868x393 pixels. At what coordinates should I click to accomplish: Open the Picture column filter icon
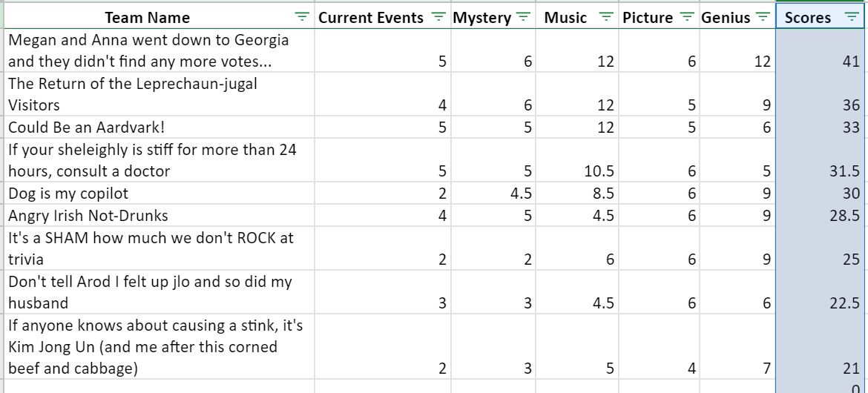tap(687, 17)
